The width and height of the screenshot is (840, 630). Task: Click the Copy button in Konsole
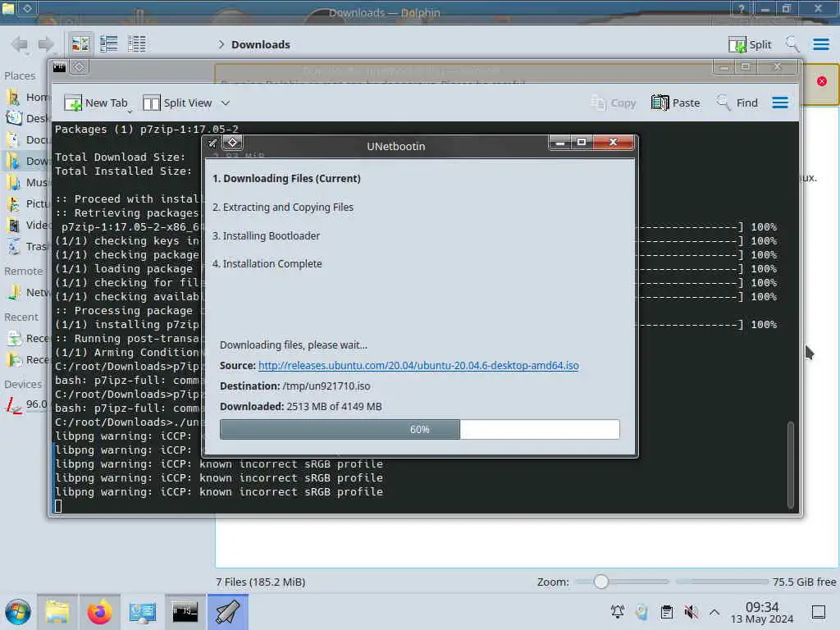(614, 103)
